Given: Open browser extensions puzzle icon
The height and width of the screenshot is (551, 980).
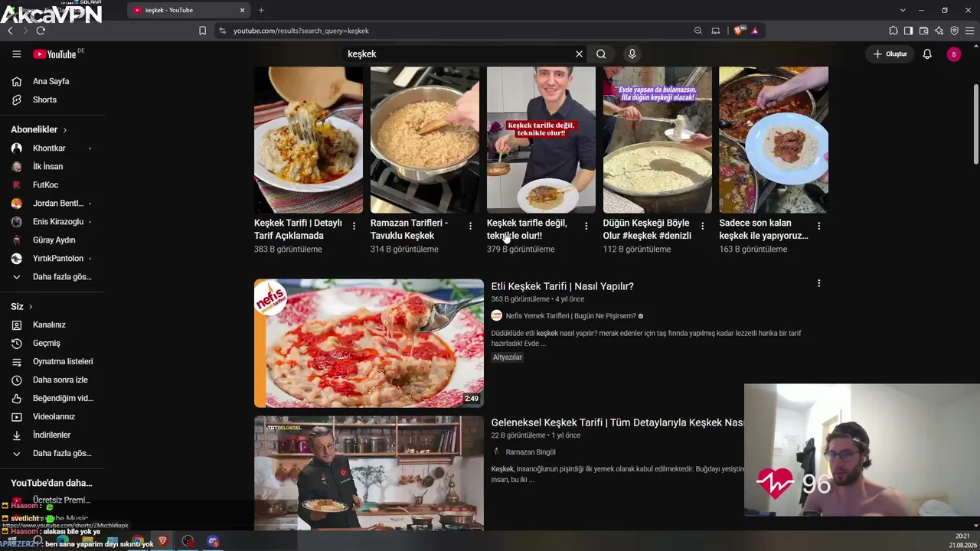Looking at the screenshot, I should (893, 31).
